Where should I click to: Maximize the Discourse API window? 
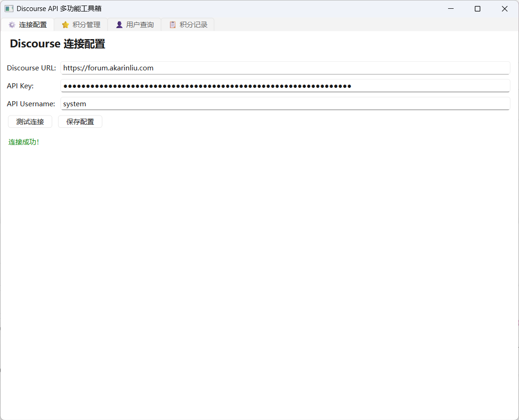coord(478,9)
